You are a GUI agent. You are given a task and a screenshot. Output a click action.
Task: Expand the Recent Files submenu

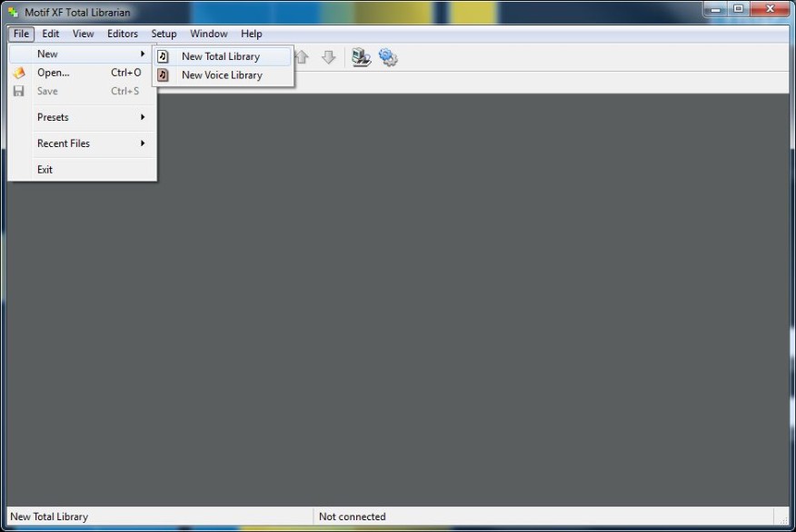[83, 143]
